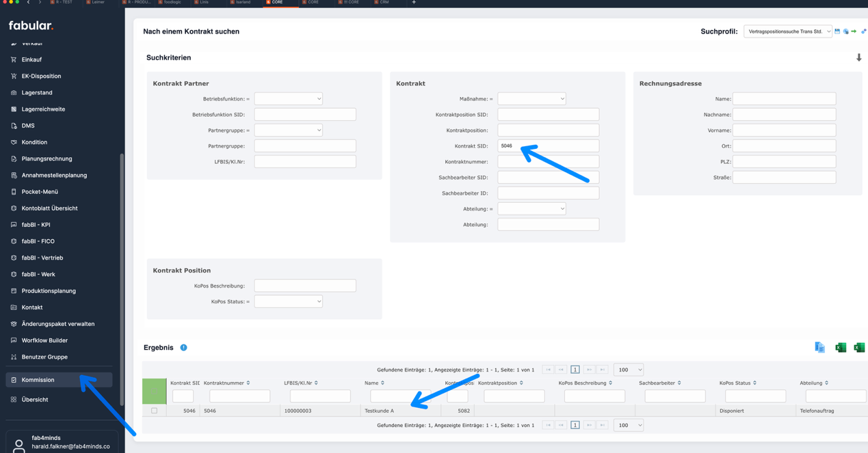Open the Betriebsfunktion dropdown
Viewport: 868px width, 453px height.
(x=288, y=99)
